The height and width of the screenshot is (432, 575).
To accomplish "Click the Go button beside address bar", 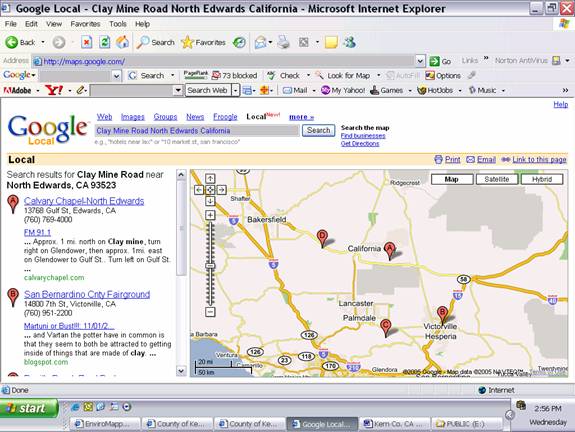I will point(440,61).
